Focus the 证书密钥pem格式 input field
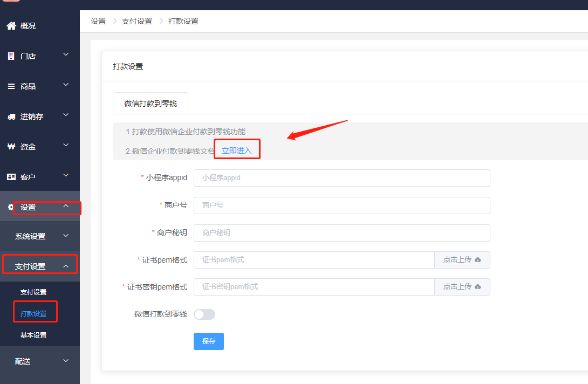 (314, 287)
